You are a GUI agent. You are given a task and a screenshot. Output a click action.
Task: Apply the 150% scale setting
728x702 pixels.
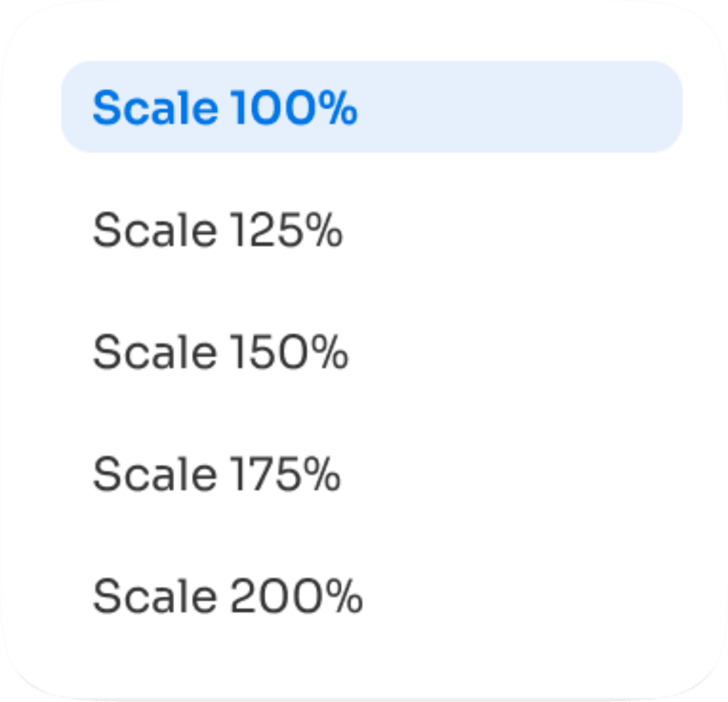(220, 352)
